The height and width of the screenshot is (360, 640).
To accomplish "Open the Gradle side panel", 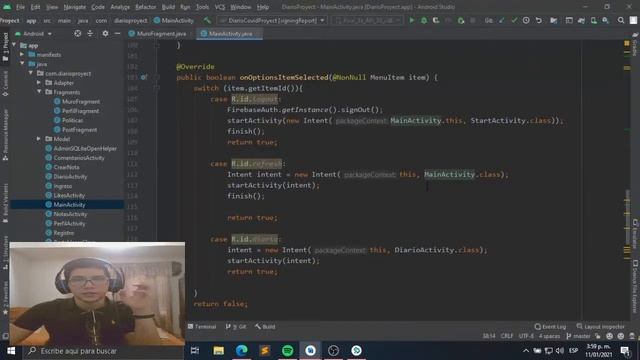I will [635, 44].
